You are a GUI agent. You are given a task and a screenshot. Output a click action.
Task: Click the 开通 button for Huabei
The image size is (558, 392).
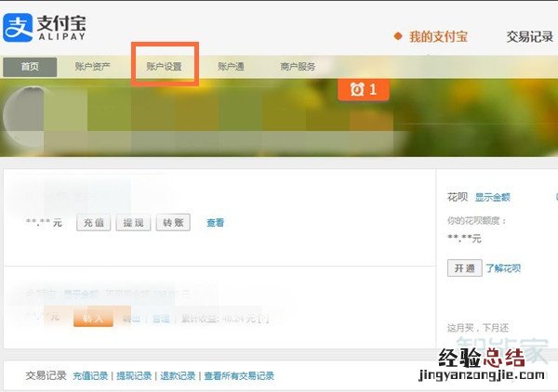point(465,268)
